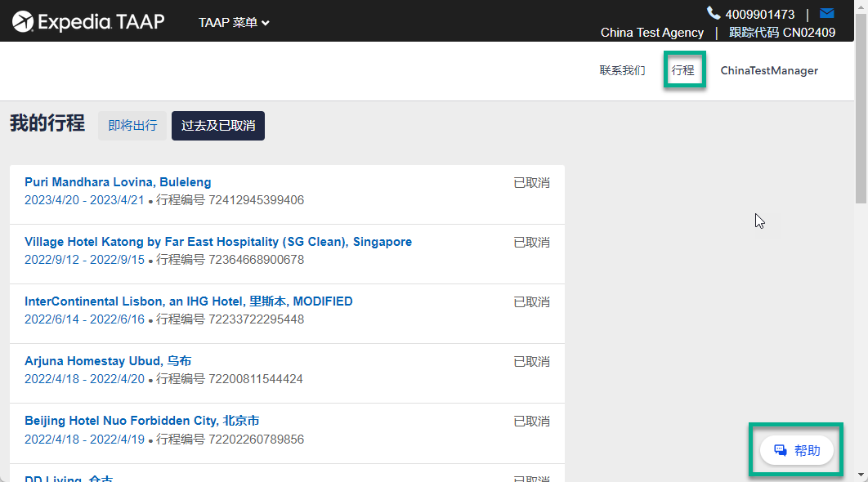Open the 联系我们 menu item
The width and height of the screenshot is (868, 482).
(x=622, y=70)
